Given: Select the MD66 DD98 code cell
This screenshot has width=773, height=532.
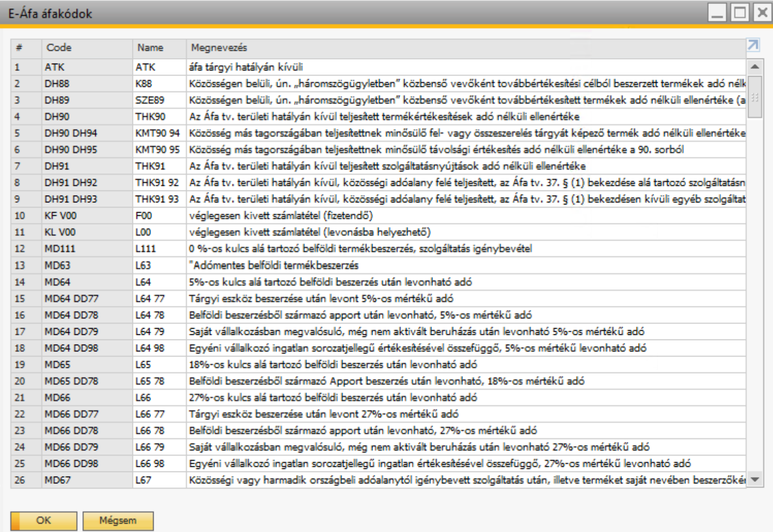Looking at the screenshot, I should 87,464.
